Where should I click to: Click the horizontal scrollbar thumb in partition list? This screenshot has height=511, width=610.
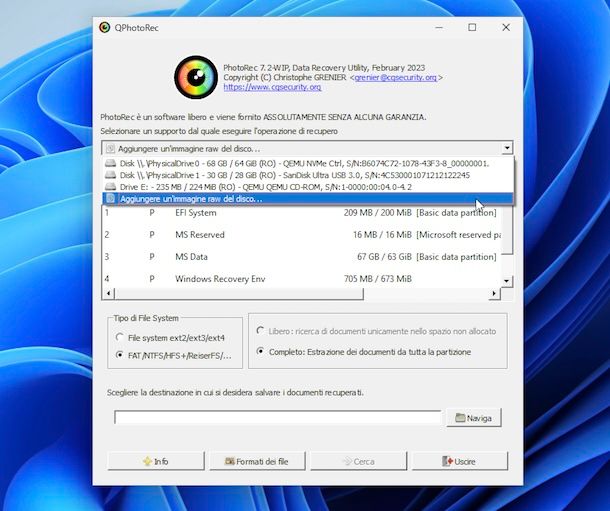point(239,294)
